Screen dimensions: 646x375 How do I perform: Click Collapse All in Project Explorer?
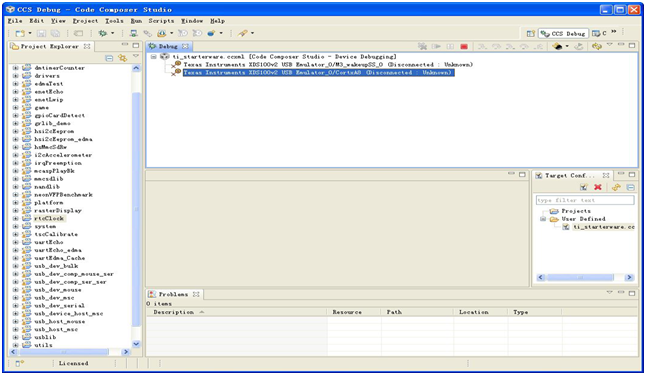coord(109,58)
